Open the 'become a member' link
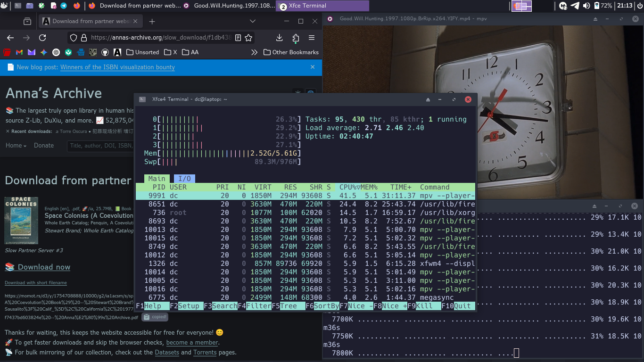The height and width of the screenshot is (362, 644). [192, 343]
